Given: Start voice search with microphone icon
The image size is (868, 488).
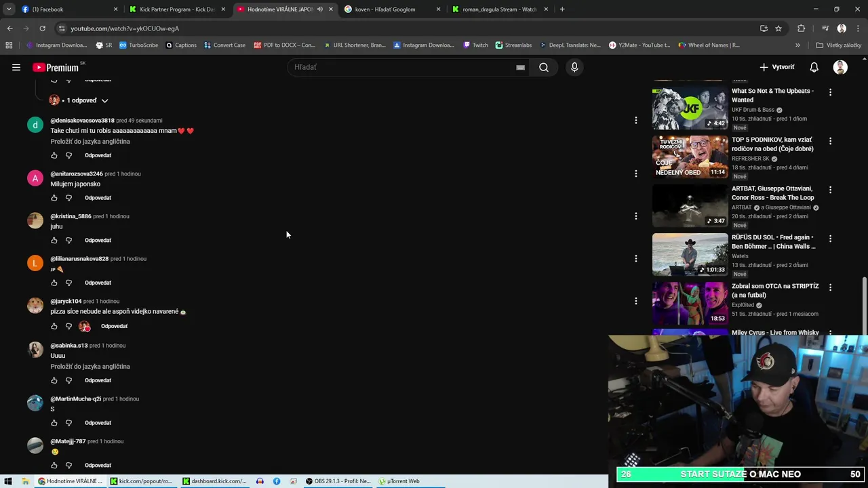Looking at the screenshot, I should point(574,67).
